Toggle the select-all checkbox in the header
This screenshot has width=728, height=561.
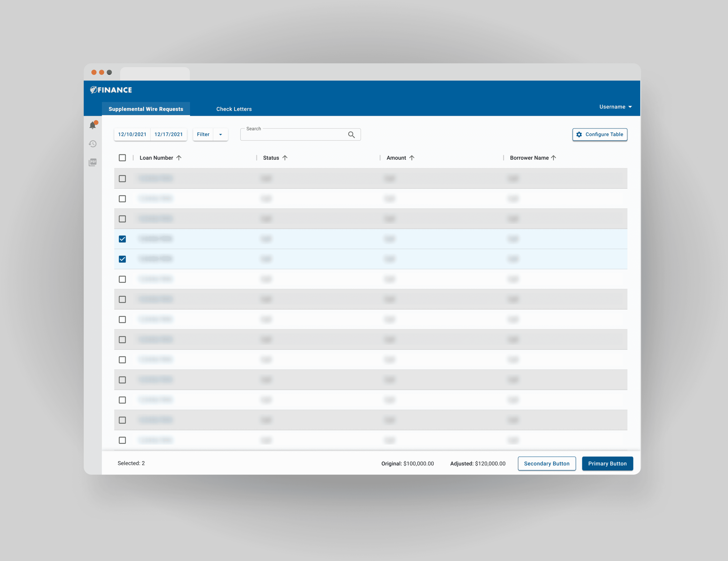122,158
